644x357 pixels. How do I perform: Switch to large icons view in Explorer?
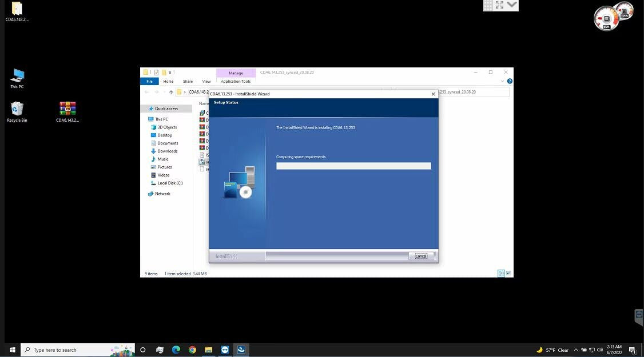click(x=508, y=274)
